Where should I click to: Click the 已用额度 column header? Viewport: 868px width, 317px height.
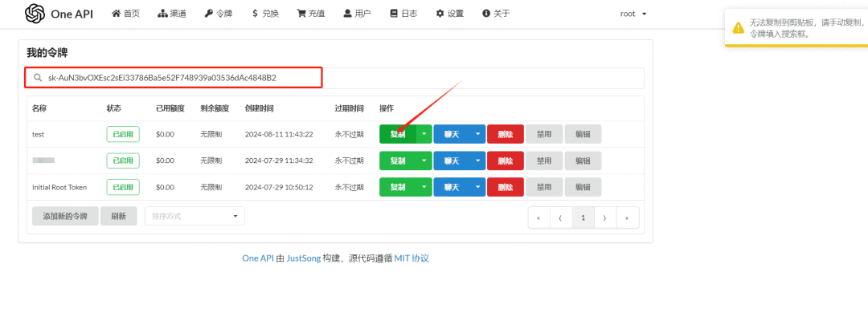pos(170,108)
